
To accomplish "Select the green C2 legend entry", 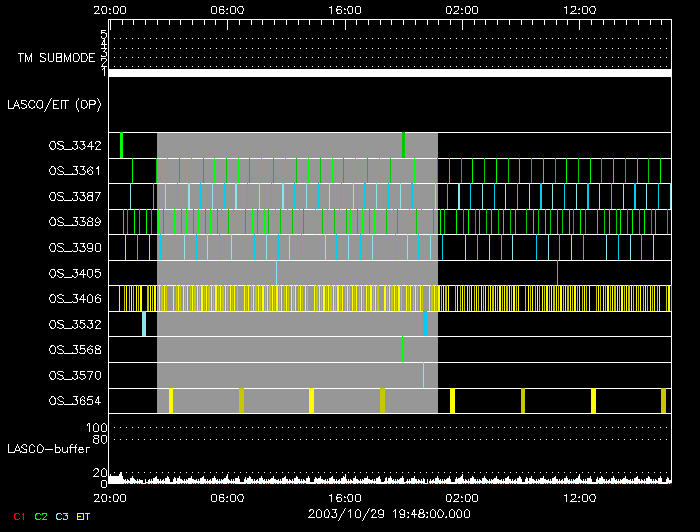I will coord(41,516).
